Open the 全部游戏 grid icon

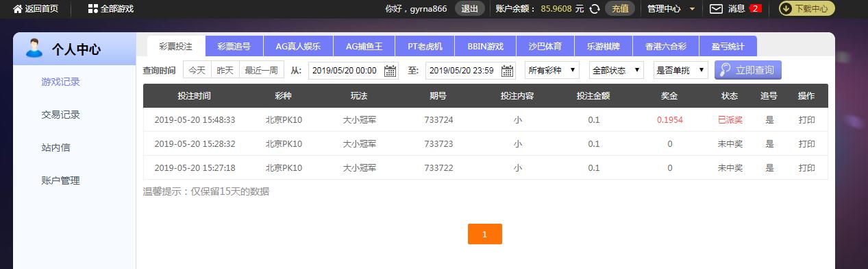point(93,9)
